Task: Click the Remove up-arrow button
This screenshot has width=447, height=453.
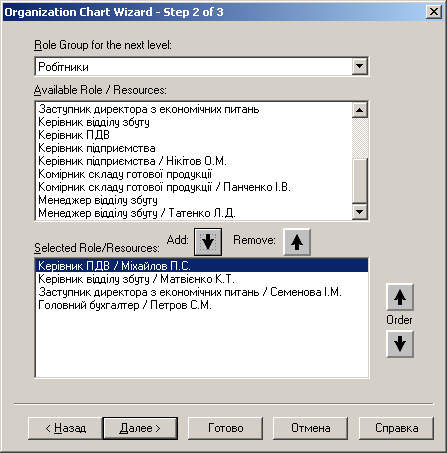Action: [297, 242]
